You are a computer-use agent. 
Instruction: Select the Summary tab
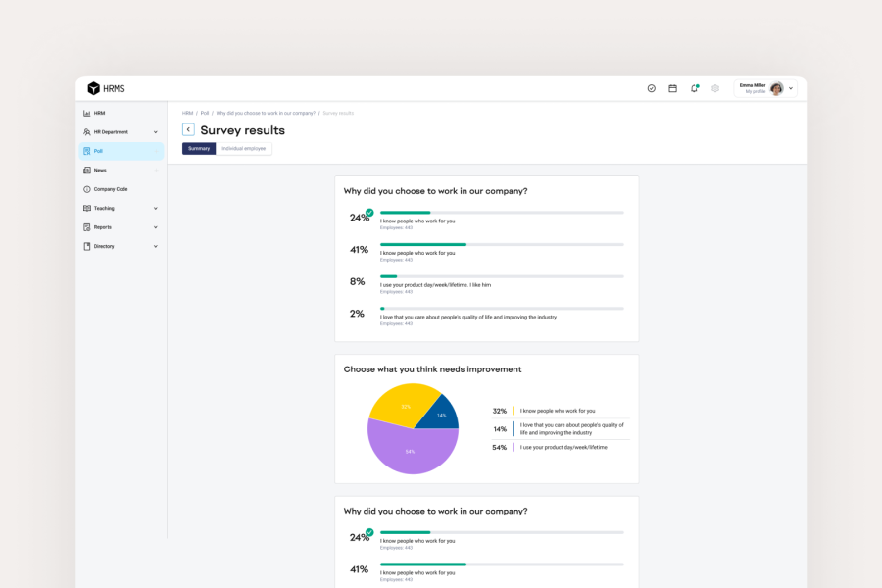pyautogui.click(x=199, y=148)
